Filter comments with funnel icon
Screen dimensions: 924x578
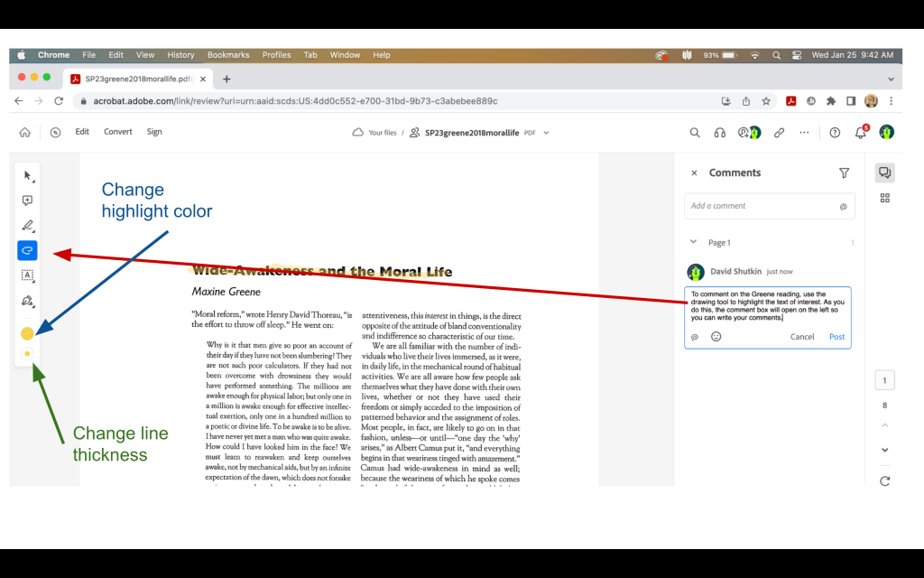844,172
